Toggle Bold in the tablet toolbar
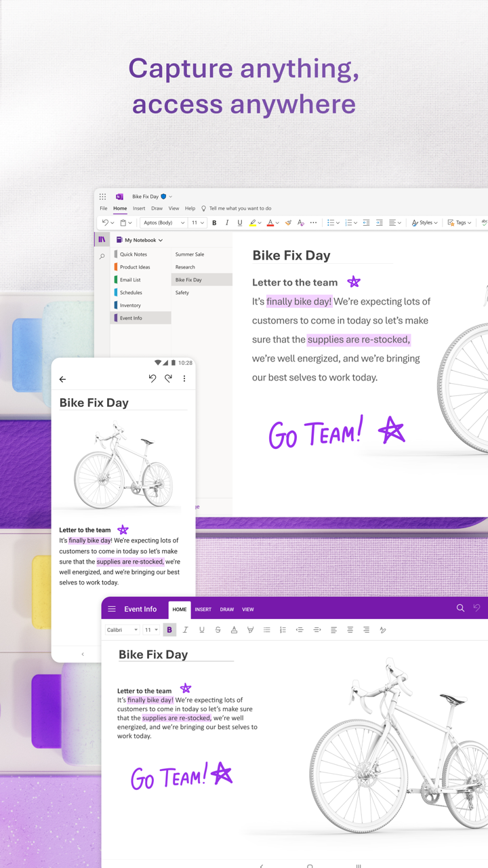This screenshot has height=868, width=488. 169,630
